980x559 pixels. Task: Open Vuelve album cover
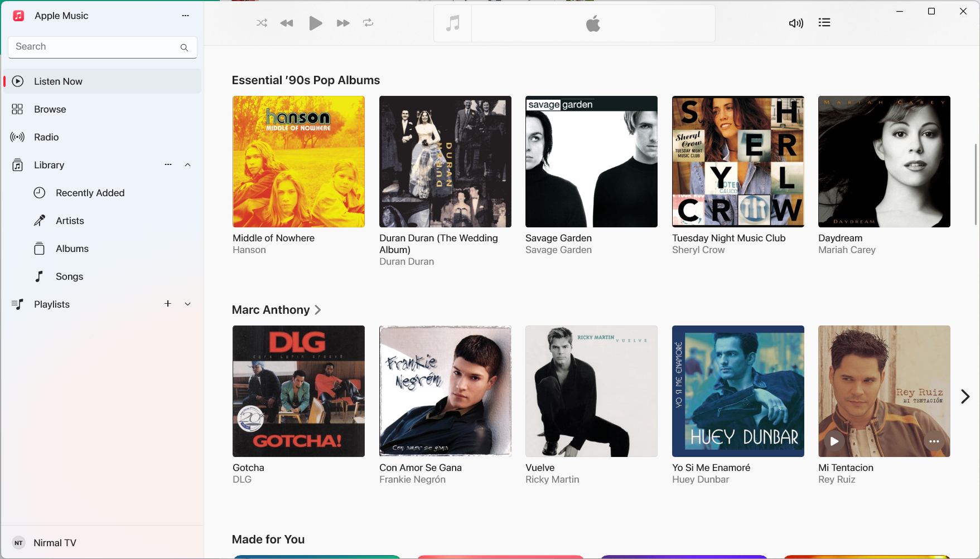click(x=591, y=391)
